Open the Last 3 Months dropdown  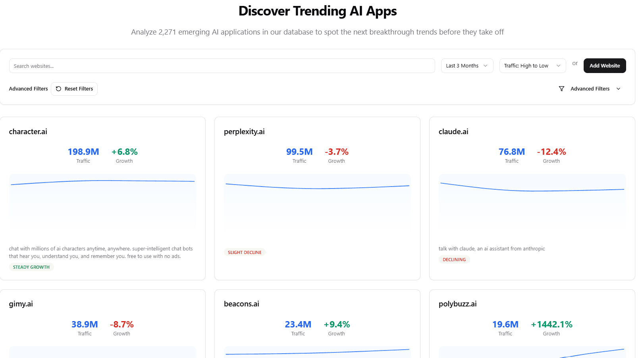(467, 66)
